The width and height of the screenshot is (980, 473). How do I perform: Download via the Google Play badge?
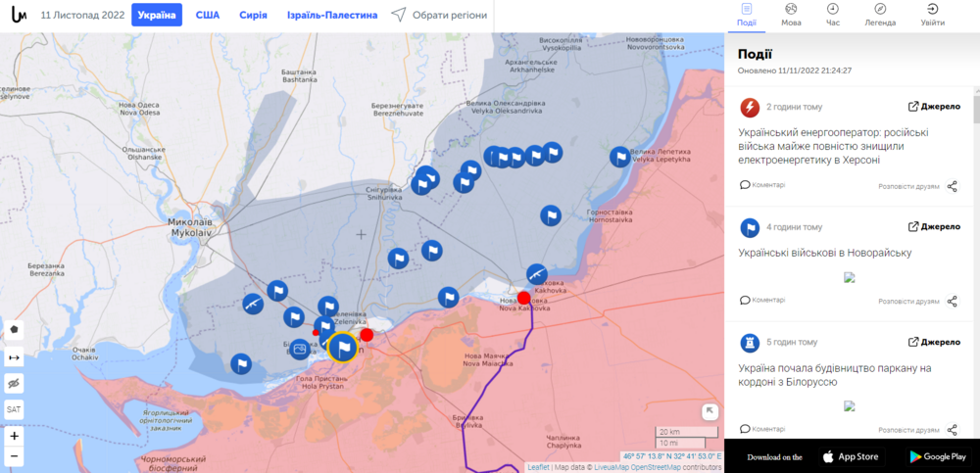click(x=937, y=456)
